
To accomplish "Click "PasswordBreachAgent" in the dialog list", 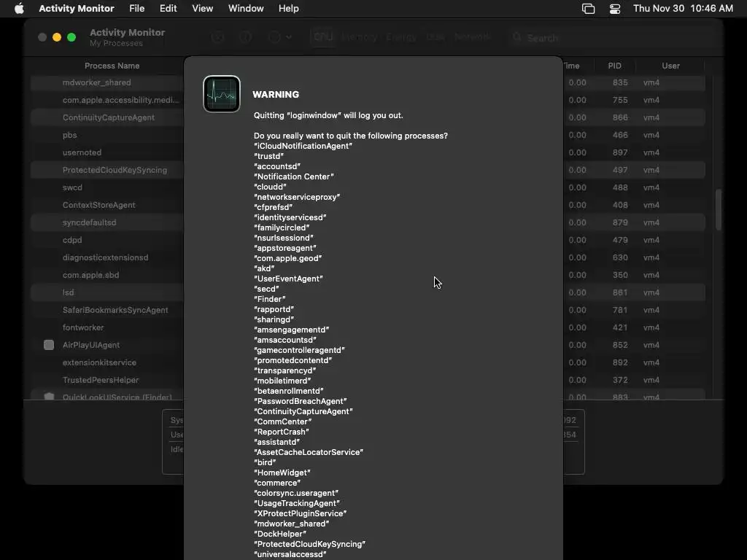I will pyautogui.click(x=300, y=401).
